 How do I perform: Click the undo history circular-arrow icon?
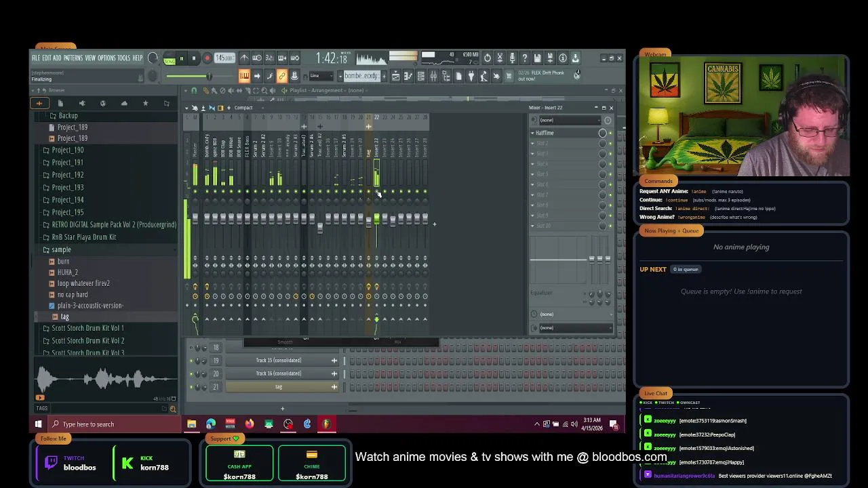[x=487, y=58]
